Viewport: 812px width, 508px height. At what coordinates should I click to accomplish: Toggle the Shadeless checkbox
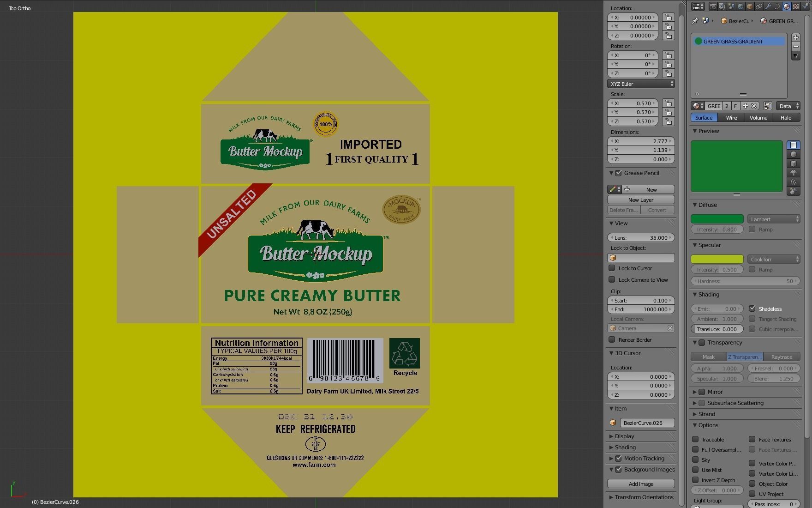tap(752, 308)
